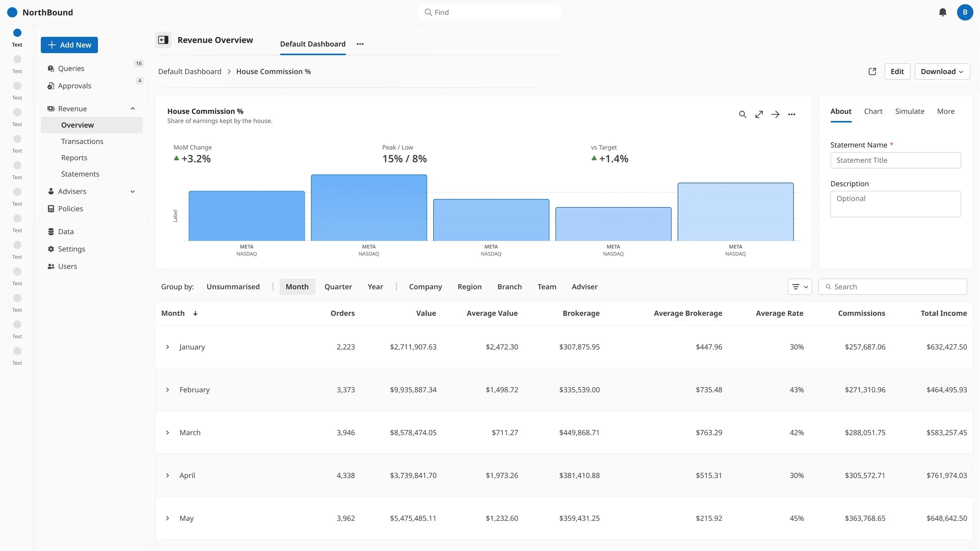Group by Year
Image resolution: width=980 pixels, height=551 pixels.
coord(375,287)
